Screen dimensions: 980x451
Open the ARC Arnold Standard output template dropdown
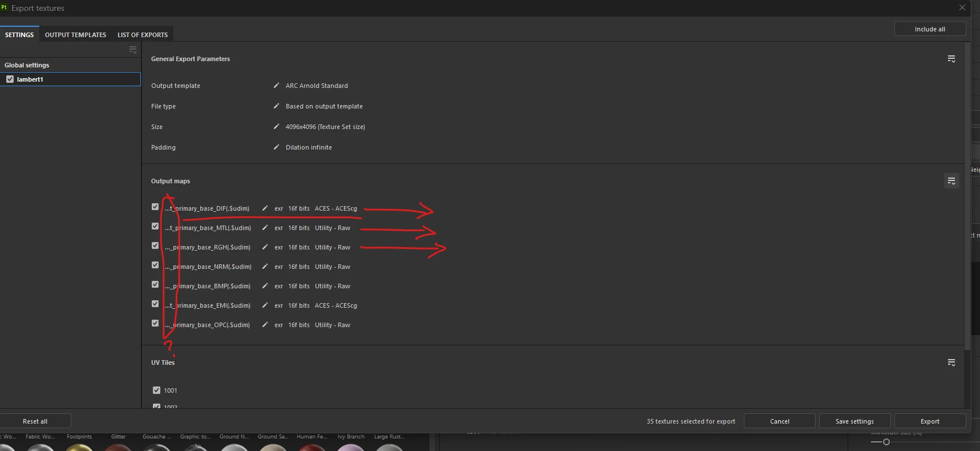tap(317, 86)
